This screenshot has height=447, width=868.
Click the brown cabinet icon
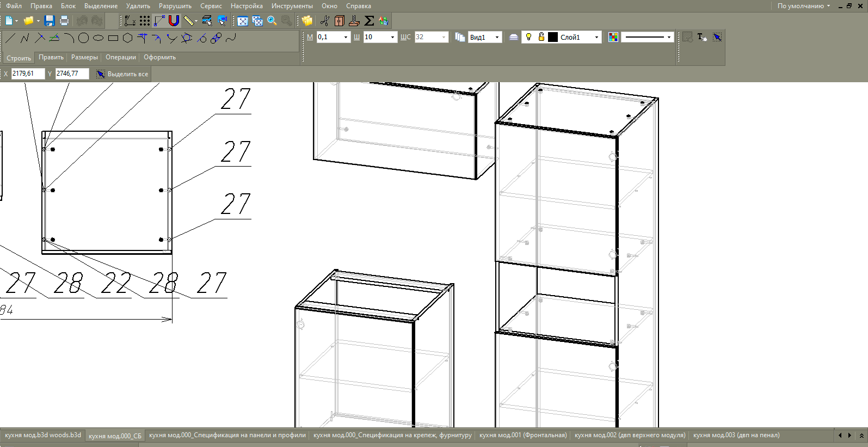pyautogui.click(x=340, y=21)
